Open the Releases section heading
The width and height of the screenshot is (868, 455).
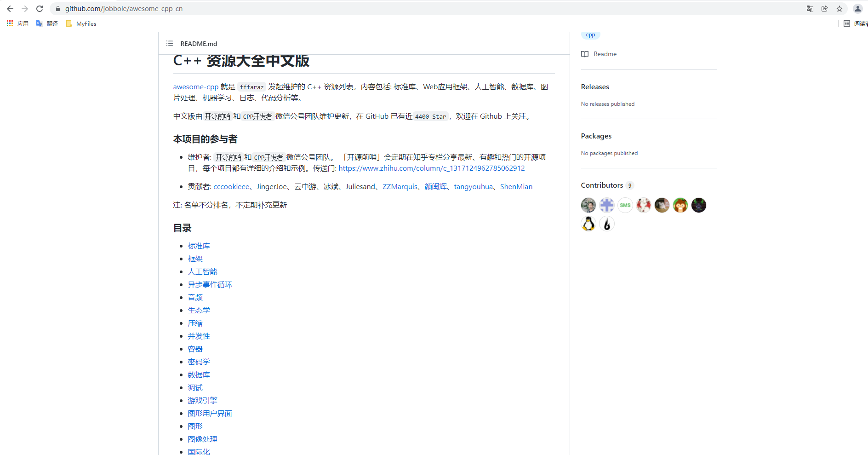pyautogui.click(x=595, y=87)
